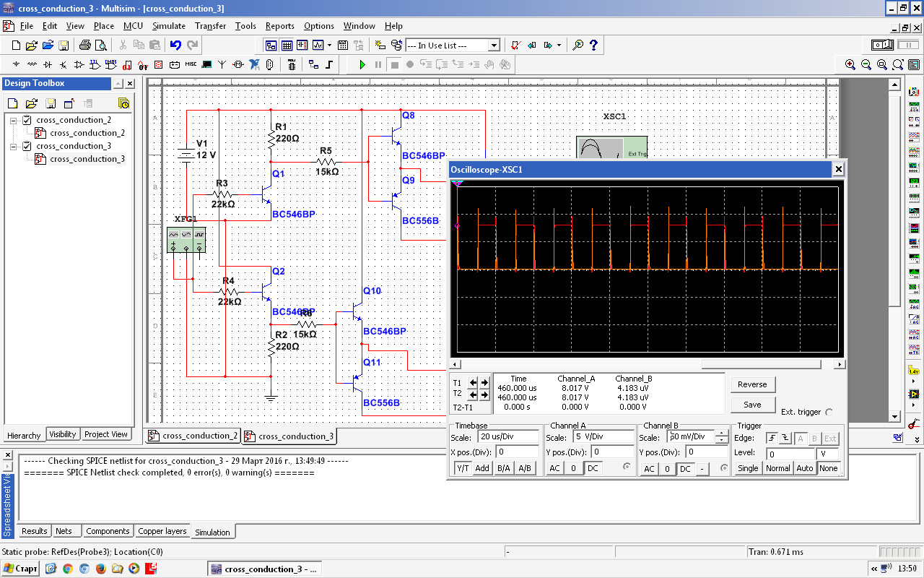
Task: Click Pause simulation button in toolbar
Action: pyautogui.click(x=378, y=64)
